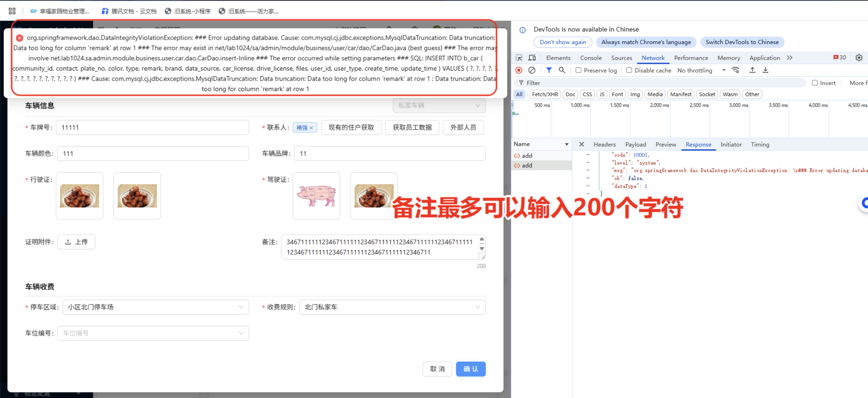Open DevTools settings gear
This screenshot has height=398, width=868.
(858, 57)
